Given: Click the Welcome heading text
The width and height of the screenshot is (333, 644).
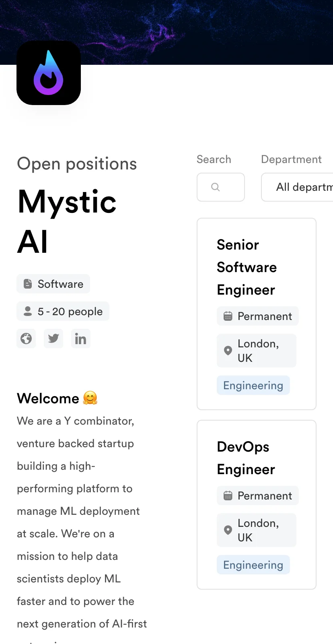Looking at the screenshot, I should (48, 398).
